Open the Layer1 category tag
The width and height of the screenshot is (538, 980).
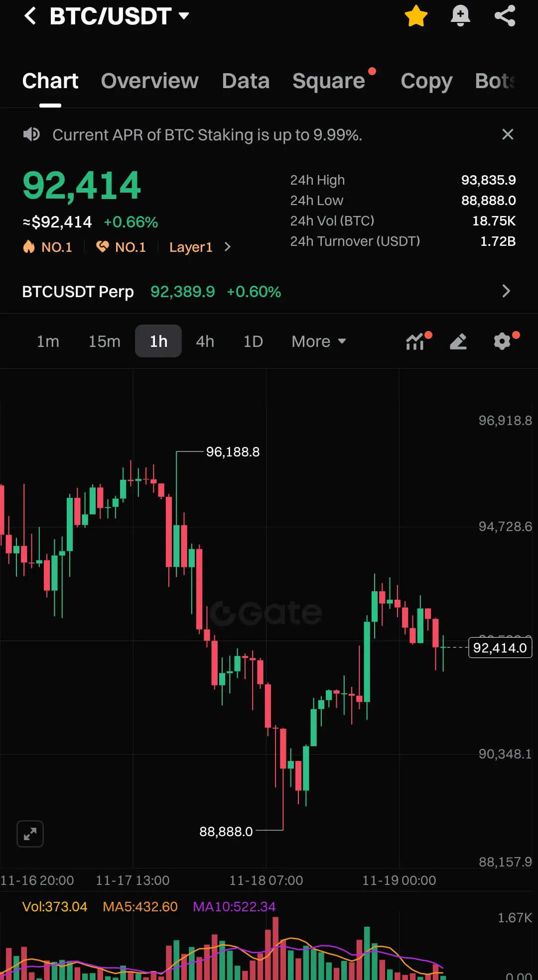(x=191, y=247)
